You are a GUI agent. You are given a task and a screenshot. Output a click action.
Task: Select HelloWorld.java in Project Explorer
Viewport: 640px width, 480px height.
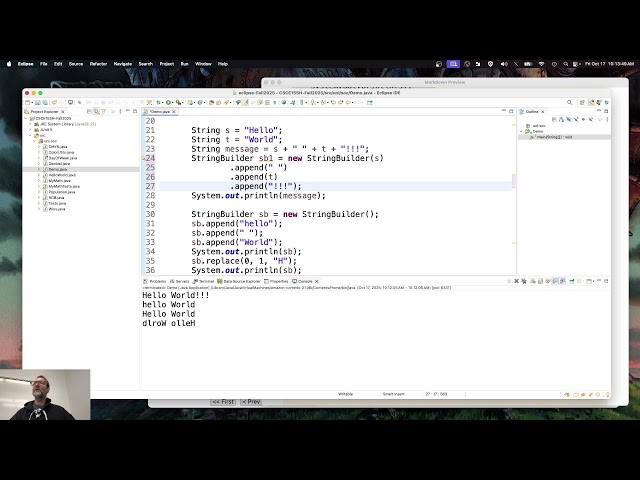(62, 175)
